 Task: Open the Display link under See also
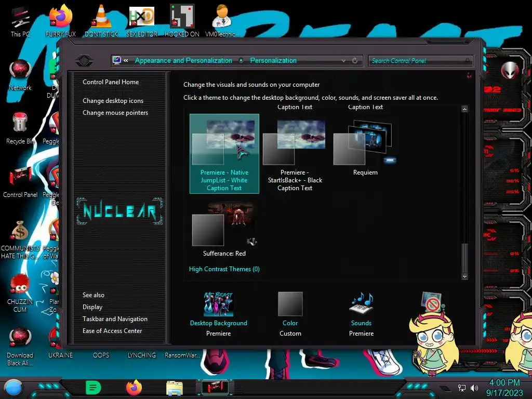tap(92, 307)
